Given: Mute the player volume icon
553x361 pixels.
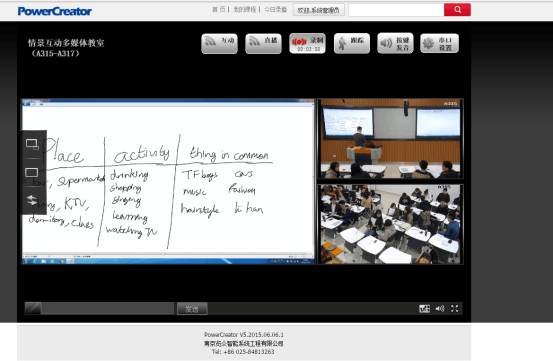Looking at the screenshot, I should (x=440, y=309).
